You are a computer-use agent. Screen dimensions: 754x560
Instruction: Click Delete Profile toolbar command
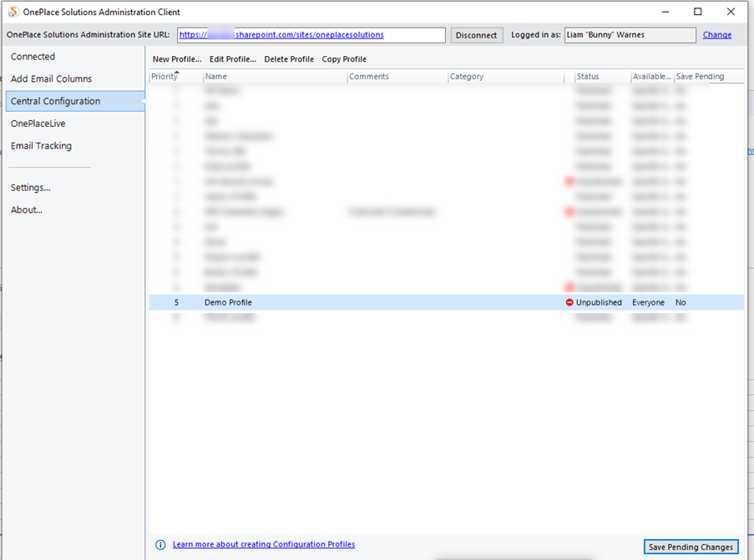point(289,59)
